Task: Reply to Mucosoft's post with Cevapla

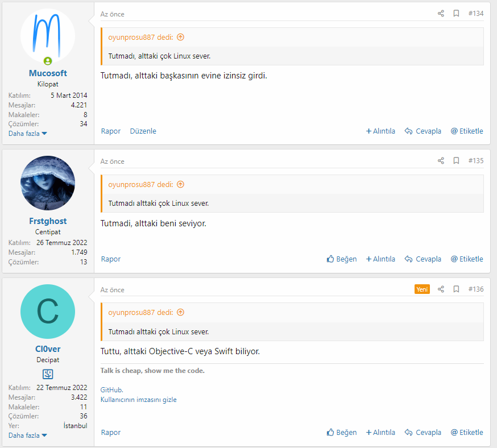Action: pos(423,131)
